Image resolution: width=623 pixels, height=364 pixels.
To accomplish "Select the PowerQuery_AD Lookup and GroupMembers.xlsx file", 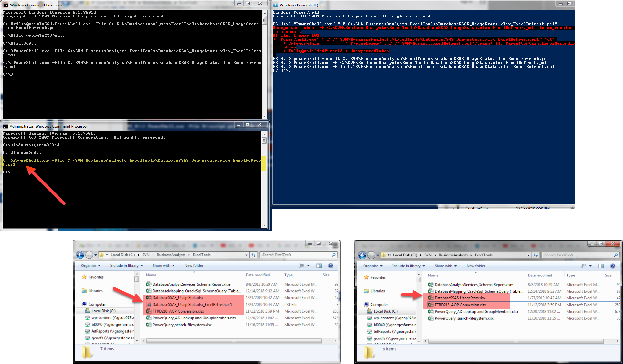I will point(195,318).
